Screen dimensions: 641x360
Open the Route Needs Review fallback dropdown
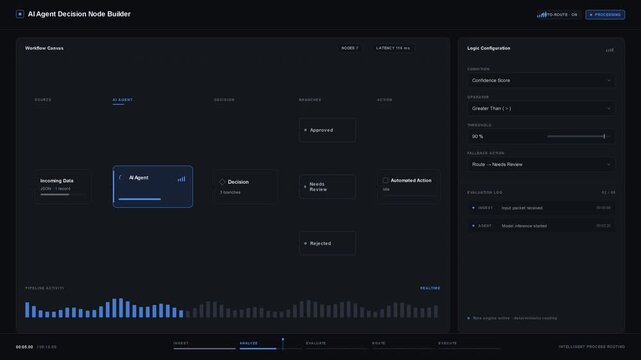pyautogui.click(x=541, y=164)
